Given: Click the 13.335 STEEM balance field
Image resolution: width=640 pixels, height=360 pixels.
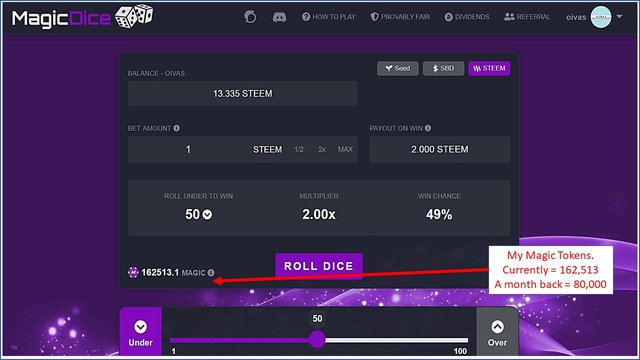Looking at the screenshot, I should (242, 93).
